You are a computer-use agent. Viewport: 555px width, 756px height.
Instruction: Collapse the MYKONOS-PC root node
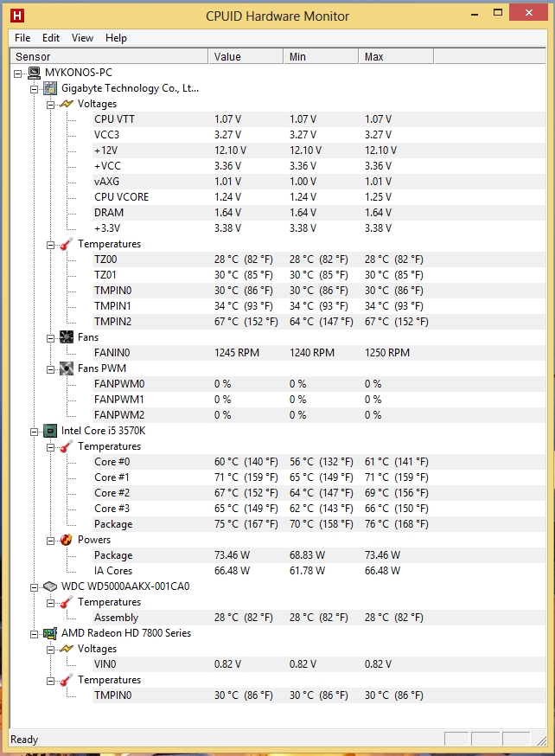point(18,74)
